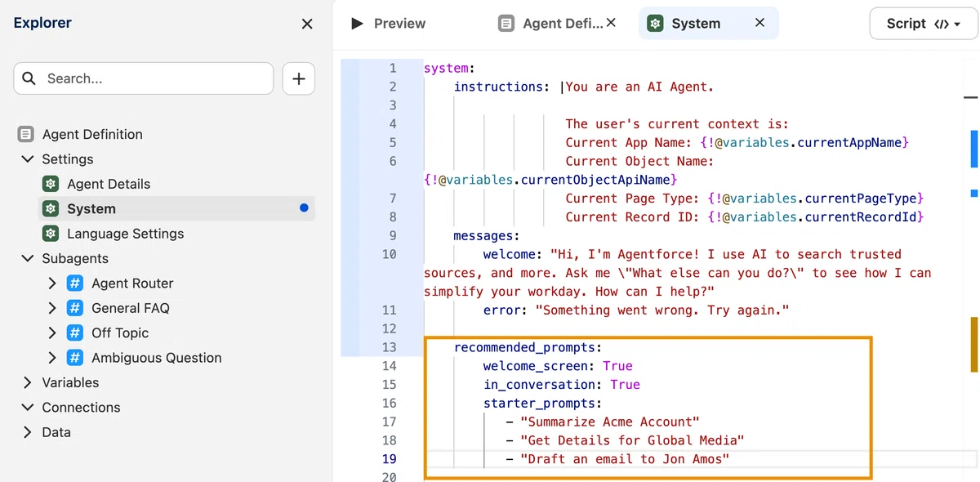Select the Ambiguous Question subagent label

[157, 358]
